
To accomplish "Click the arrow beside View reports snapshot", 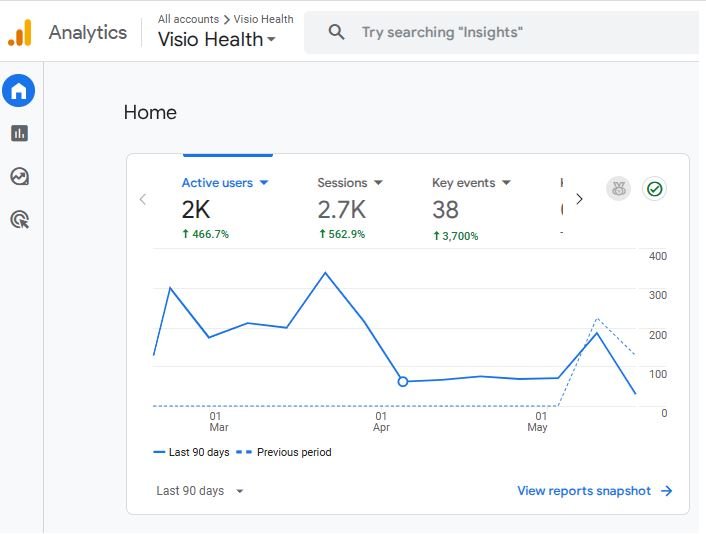I will click(666, 491).
